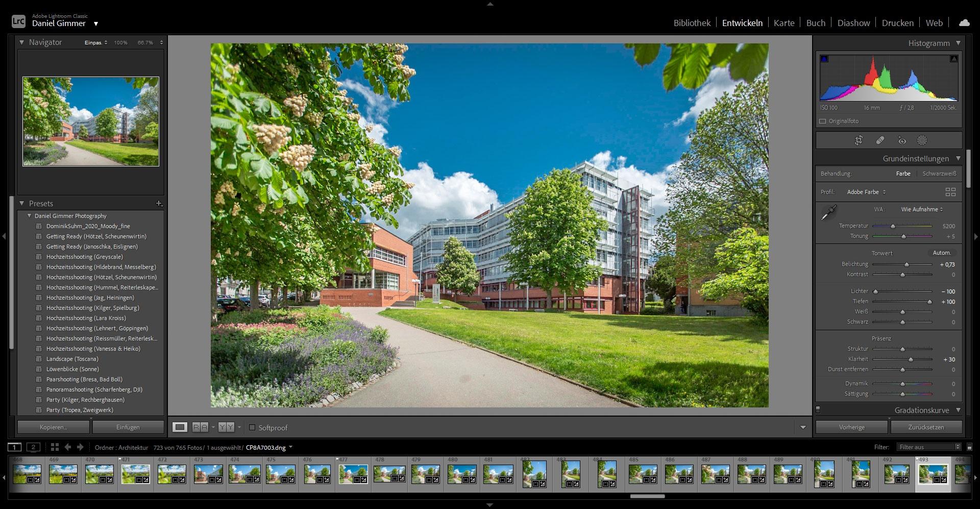Screen dimensions: 980x509
Task: Click the Kopieren... button
Action: pos(53,427)
